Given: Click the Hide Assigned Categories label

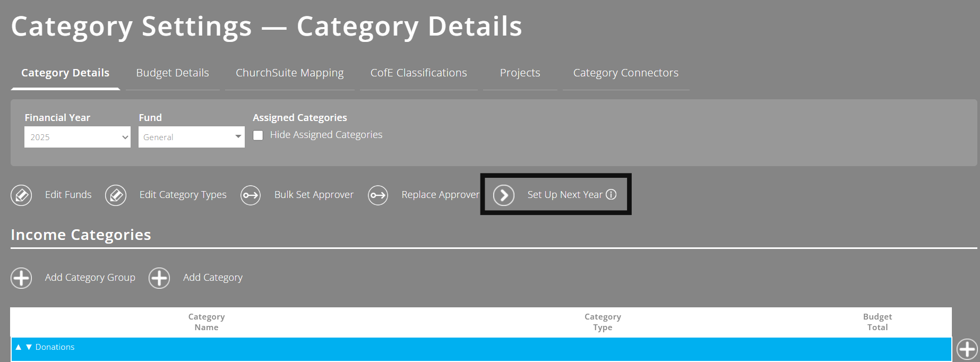Looking at the screenshot, I should (x=326, y=135).
